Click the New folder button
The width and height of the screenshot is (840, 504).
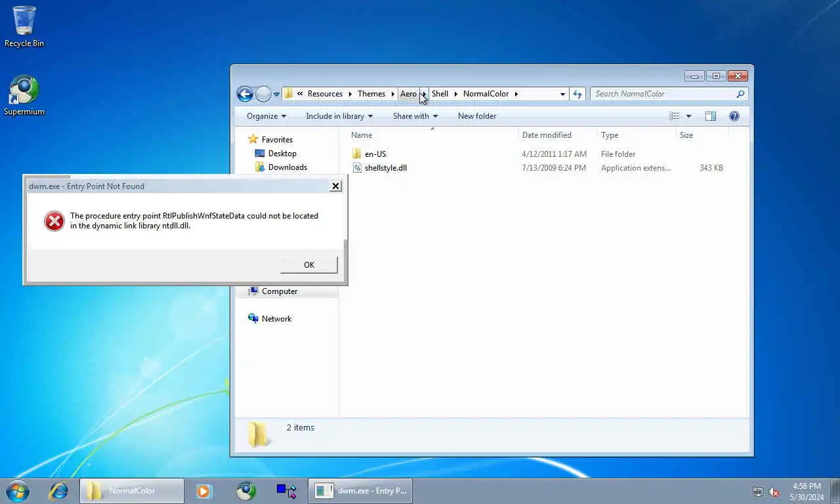tap(477, 116)
